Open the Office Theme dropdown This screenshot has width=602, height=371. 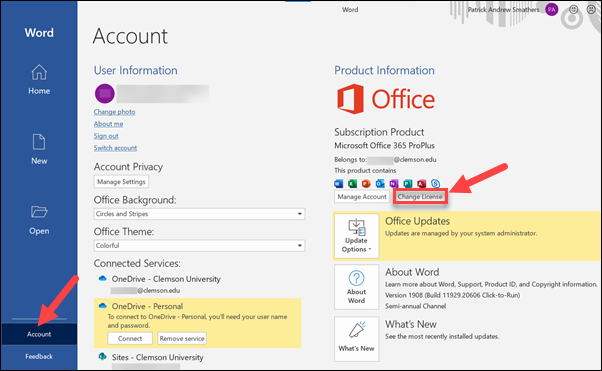tap(199, 245)
